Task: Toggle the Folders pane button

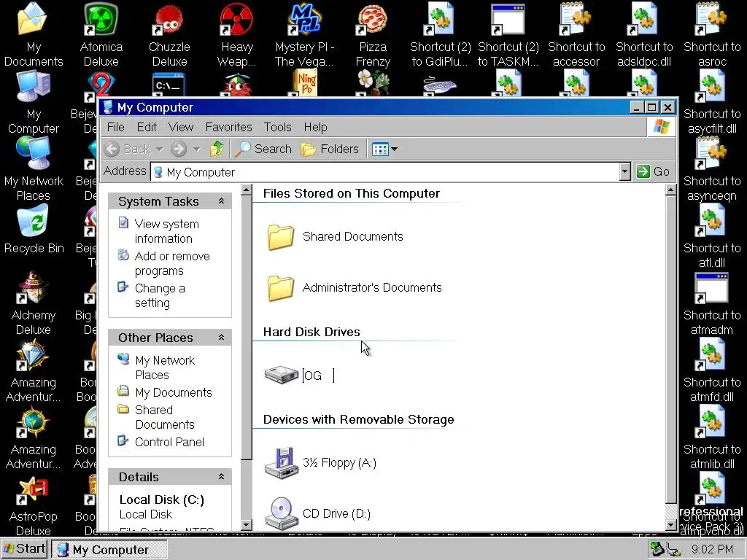Action: (x=330, y=149)
